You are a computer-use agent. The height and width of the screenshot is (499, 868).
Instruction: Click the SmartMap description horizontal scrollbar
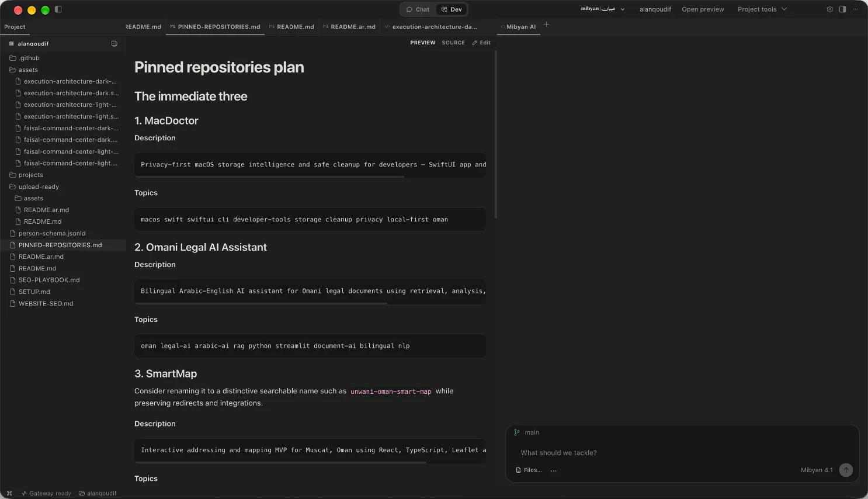pyautogui.click(x=280, y=463)
